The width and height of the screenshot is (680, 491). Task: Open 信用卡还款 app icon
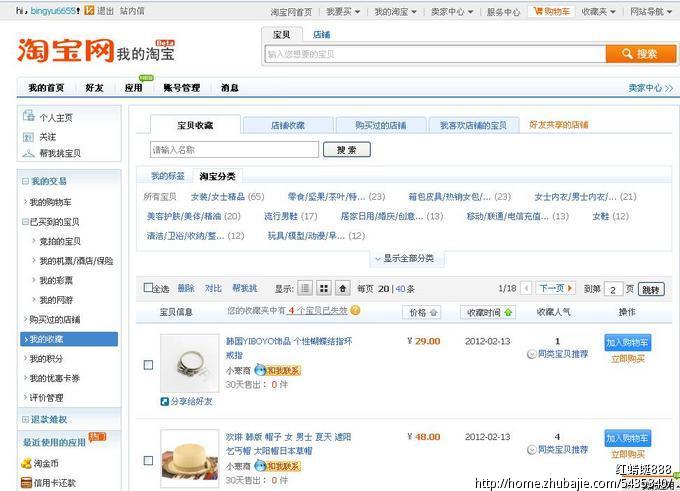26,482
